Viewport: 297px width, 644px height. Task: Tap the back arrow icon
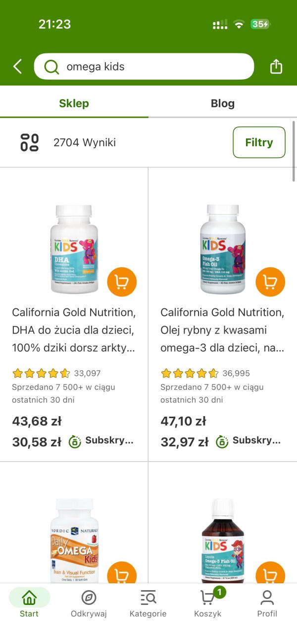[18, 66]
